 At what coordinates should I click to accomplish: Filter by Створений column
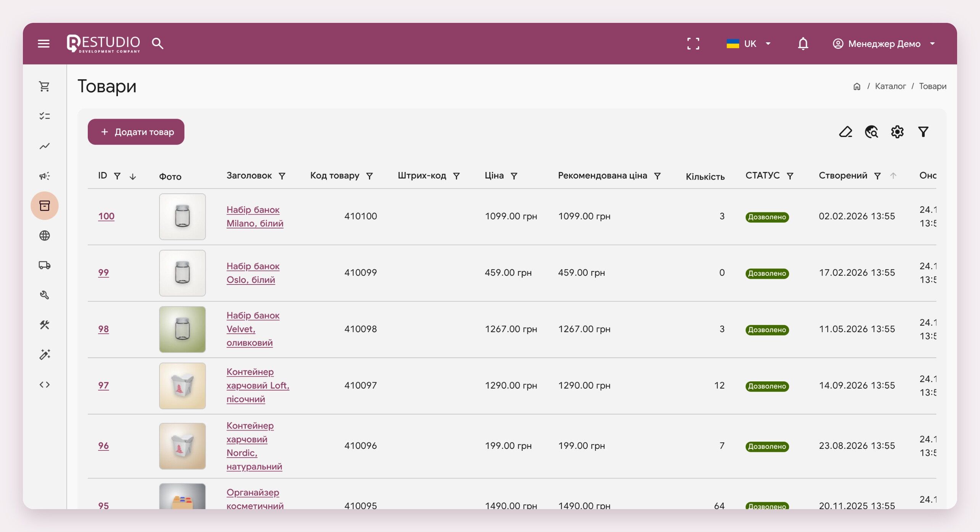point(877,176)
